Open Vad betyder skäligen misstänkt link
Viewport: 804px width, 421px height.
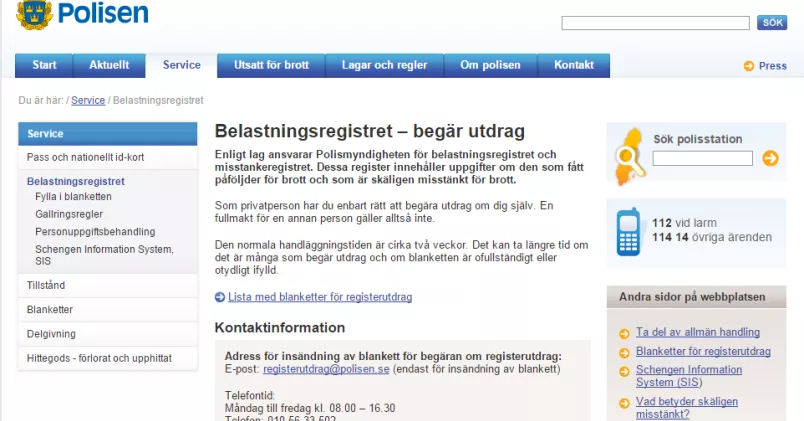[x=687, y=408]
